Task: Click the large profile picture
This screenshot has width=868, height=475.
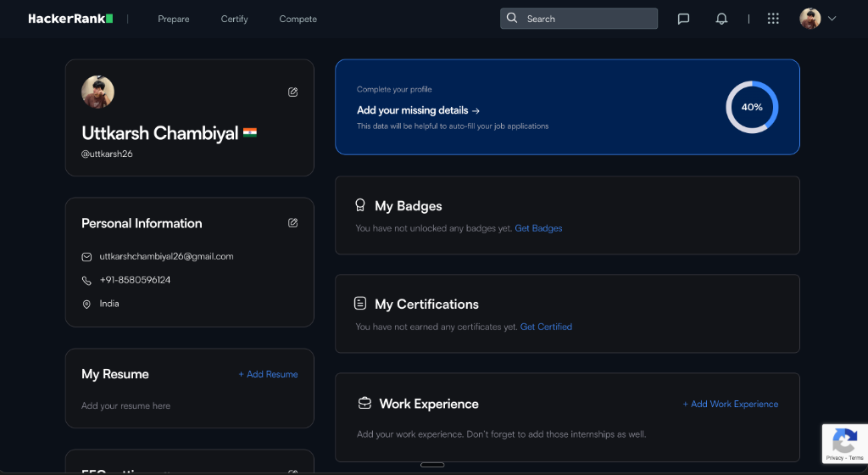Action: point(98,92)
